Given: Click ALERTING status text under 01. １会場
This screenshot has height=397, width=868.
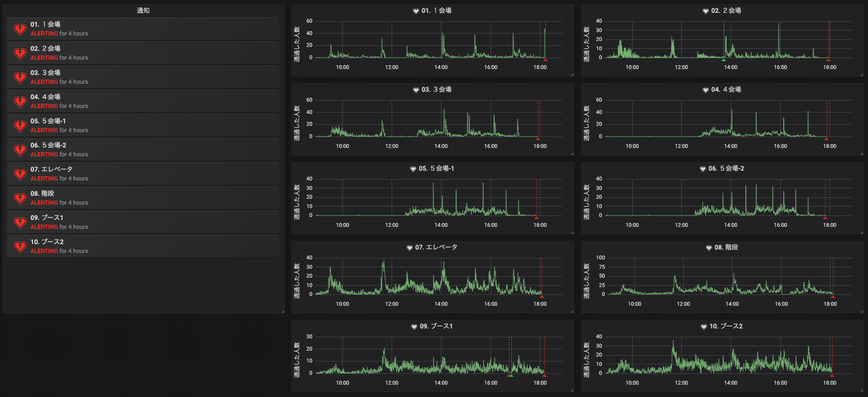Looking at the screenshot, I should pos(44,34).
